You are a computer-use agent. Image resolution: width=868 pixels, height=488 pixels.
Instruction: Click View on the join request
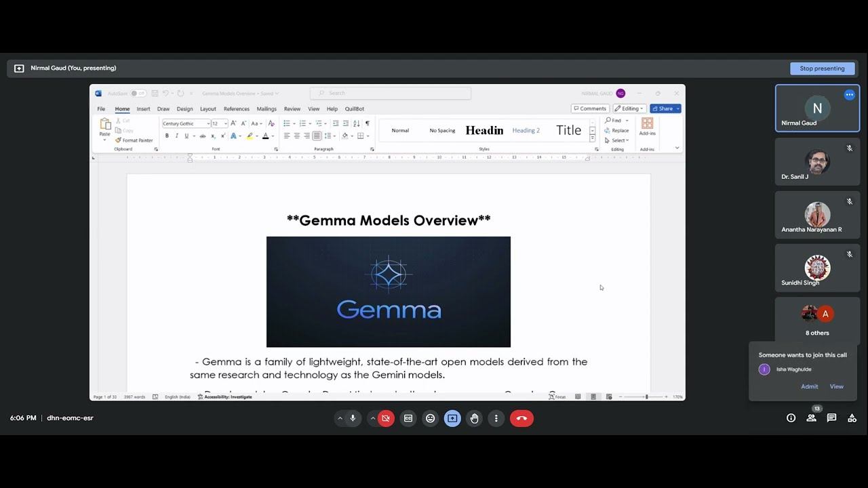(836, 386)
